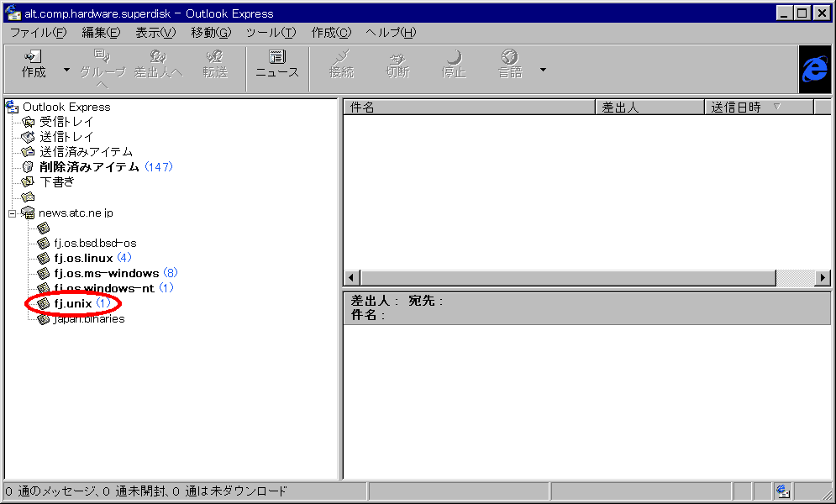Open the dropdown arrow beside 作成
Viewport: 836px width, 504px height.
click(66, 70)
